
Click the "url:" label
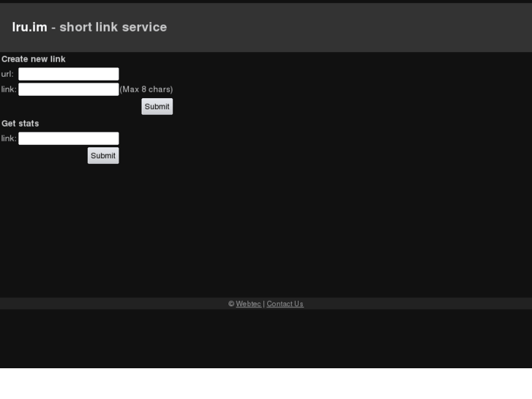click(x=7, y=74)
